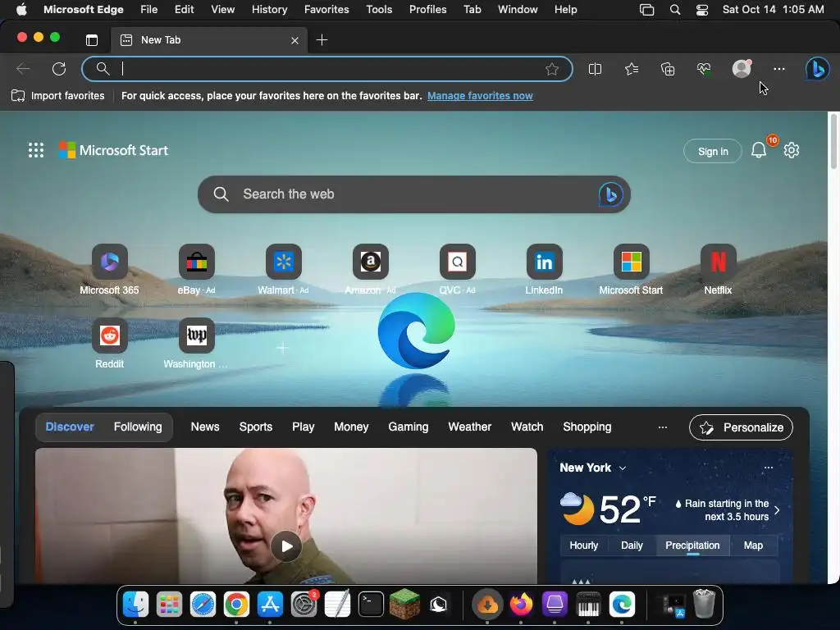Toggle vertical tabs panel icon
Image resolution: width=840 pixels, height=630 pixels.
(x=92, y=39)
